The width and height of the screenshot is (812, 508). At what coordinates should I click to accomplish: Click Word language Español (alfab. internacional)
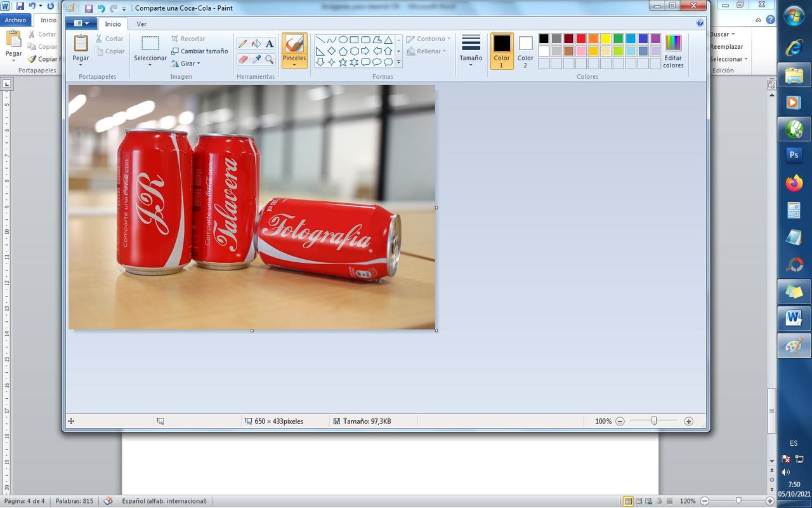(x=164, y=501)
